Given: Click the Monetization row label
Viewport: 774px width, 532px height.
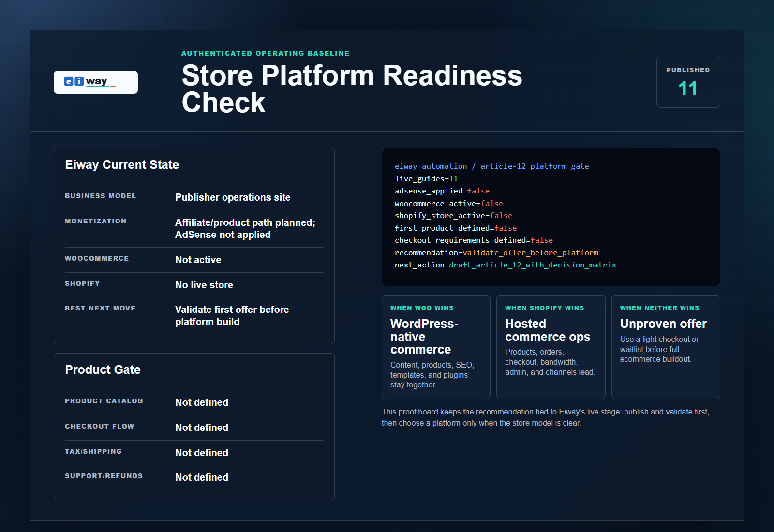Looking at the screenshot, I should [x=96, y=221].
